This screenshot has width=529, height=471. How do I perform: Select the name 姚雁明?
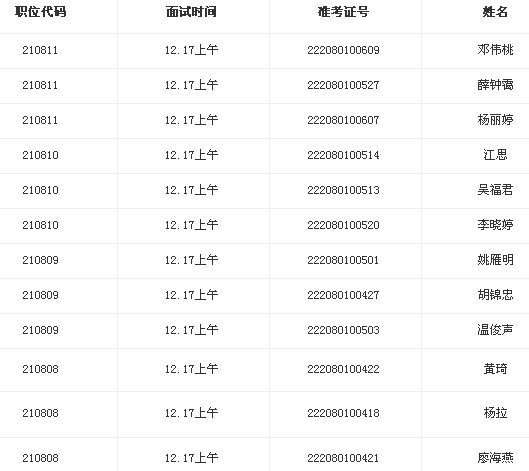495,260
